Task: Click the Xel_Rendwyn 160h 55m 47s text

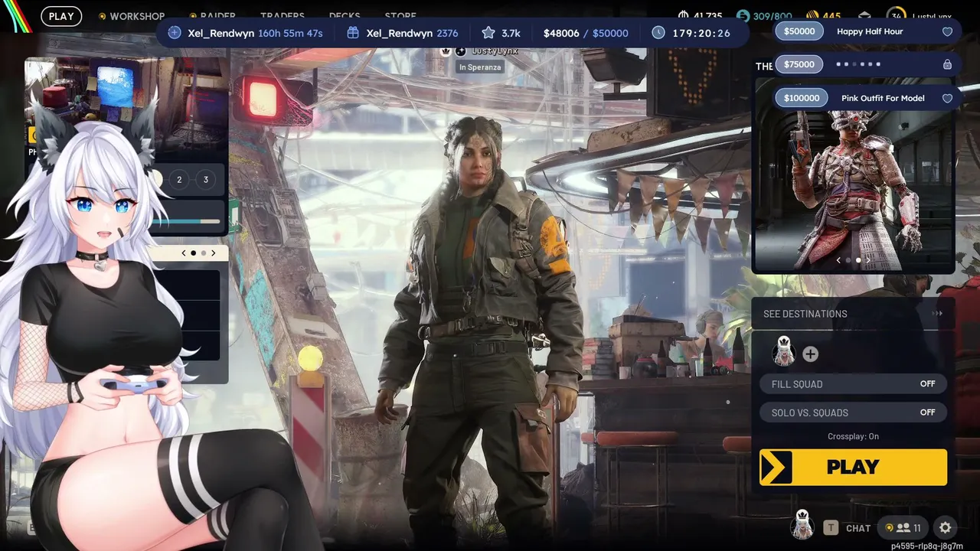Action: (255, 33)
